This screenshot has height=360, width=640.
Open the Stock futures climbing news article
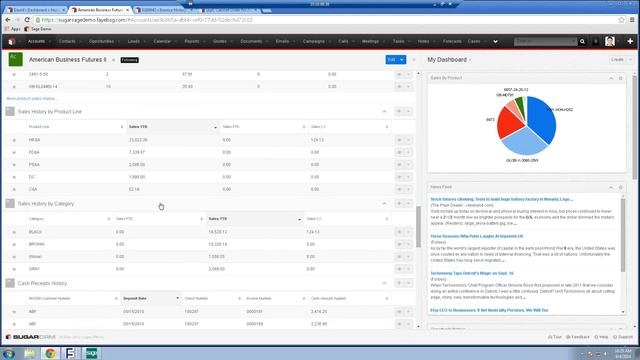coord(501,199)
